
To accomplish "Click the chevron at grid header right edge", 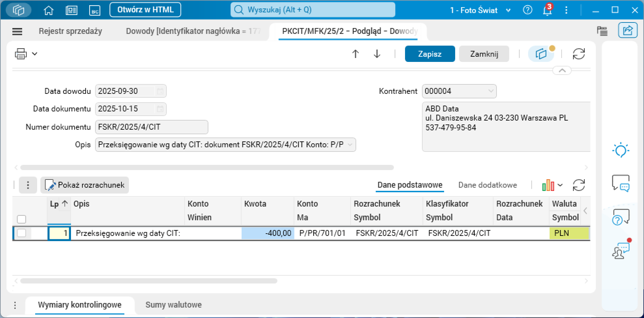I will pyautogui.click(x=585, y=210).
